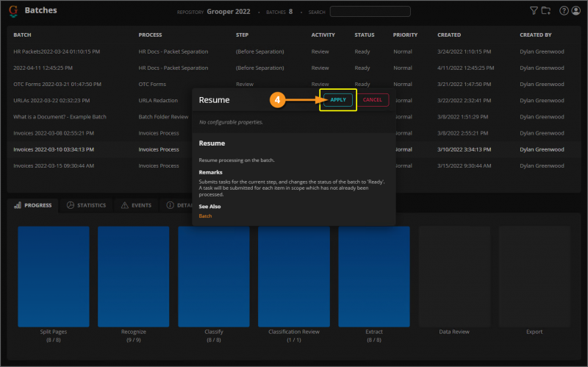Open the user profile icon
This screenshot has width=588, height=367.
[576, 11]
